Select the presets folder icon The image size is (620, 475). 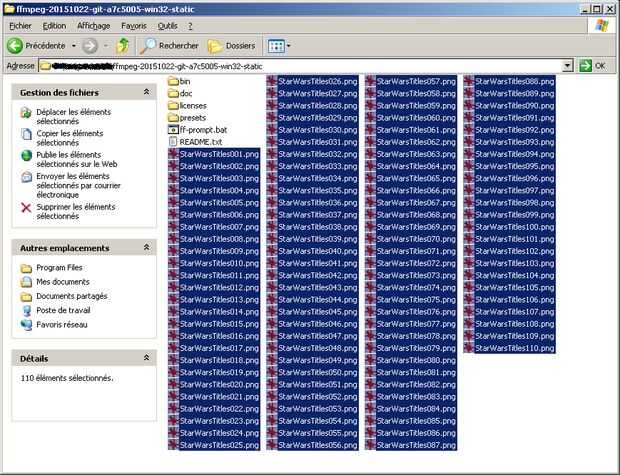(173, 118)
